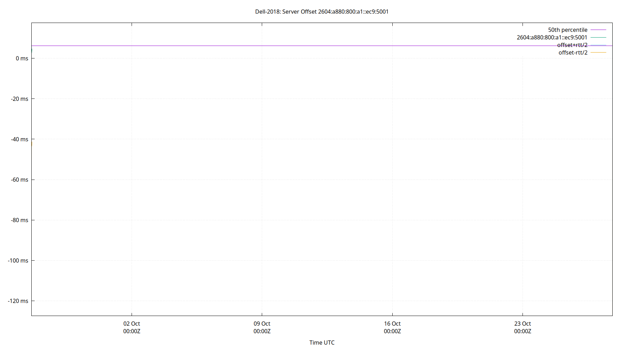Image resolution: width=644 pixels, height=348 pixels.
Task: Click the tick mark below the 02 Oct label
Action: (x=132, y=315)
